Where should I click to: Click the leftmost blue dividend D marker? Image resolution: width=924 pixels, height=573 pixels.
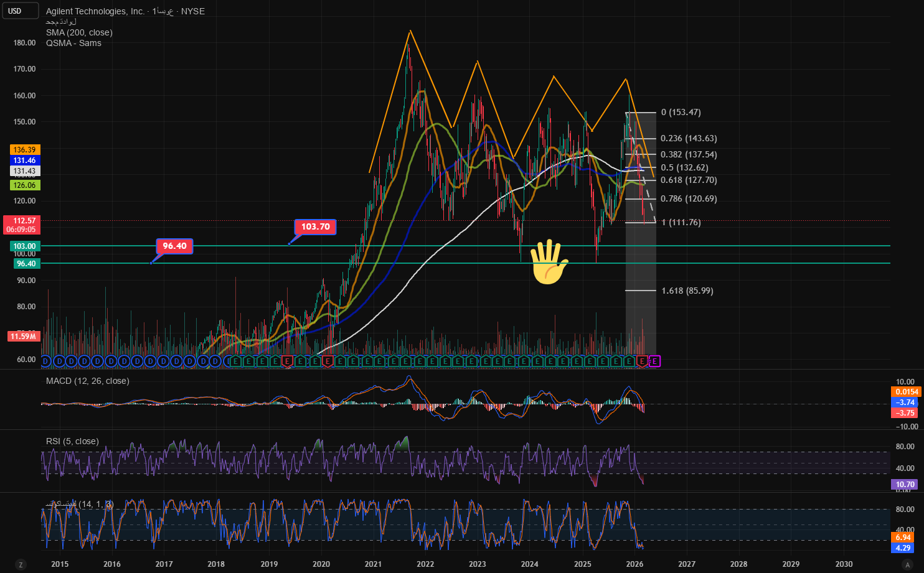pos(45,361)
